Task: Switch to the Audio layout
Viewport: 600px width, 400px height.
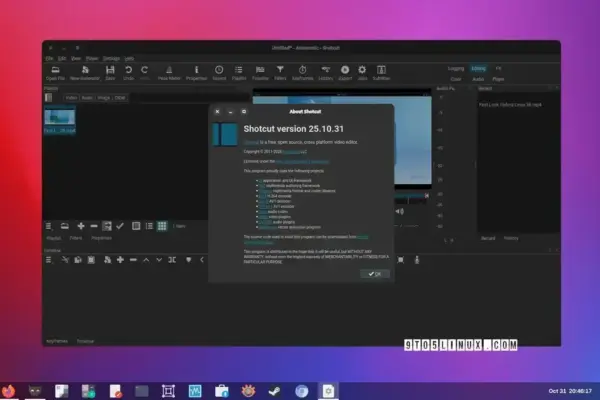Action: tap(478, 79)
